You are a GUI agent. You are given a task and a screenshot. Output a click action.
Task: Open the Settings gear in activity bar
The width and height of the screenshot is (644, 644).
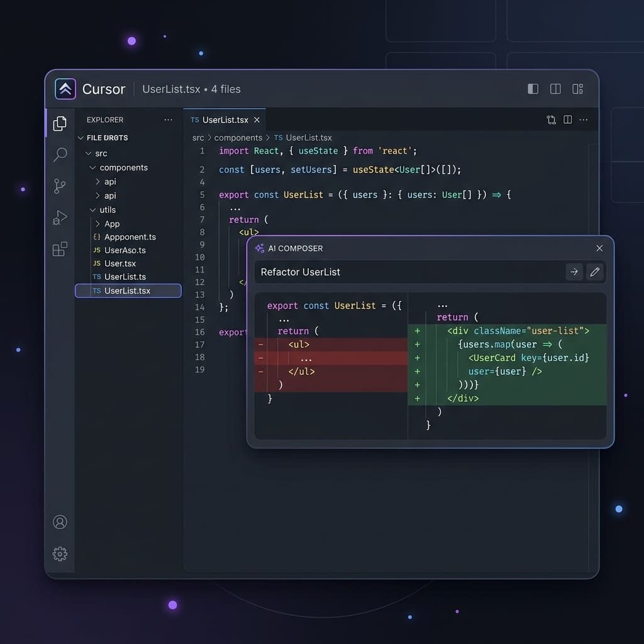[x=60, y=553]
